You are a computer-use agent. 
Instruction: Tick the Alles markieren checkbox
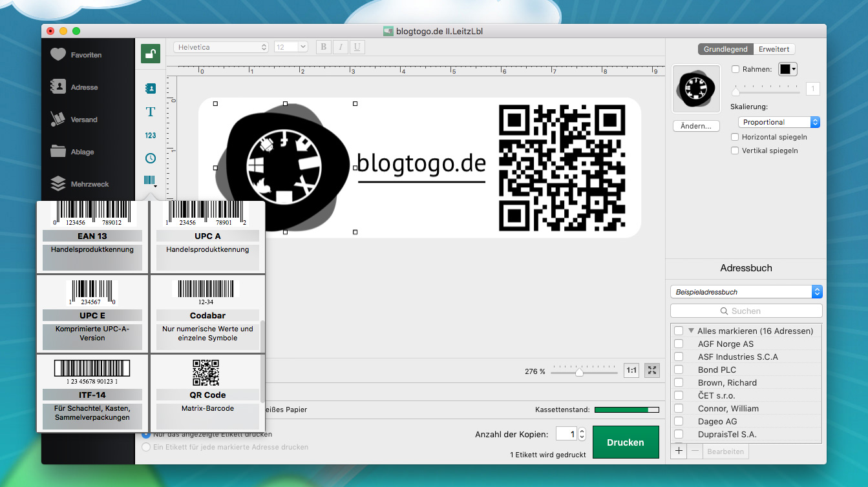[679, 331]
